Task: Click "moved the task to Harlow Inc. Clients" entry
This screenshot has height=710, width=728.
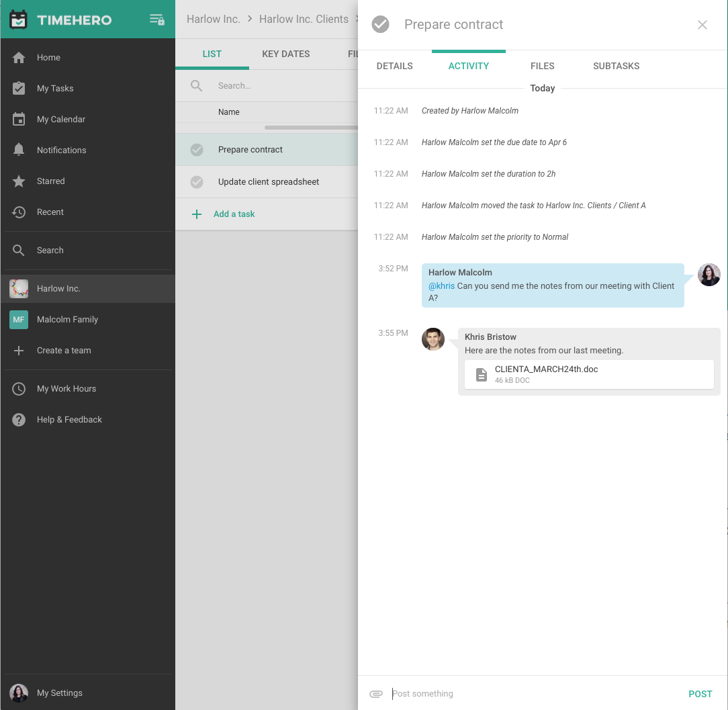Action: (x=533, y=206)
